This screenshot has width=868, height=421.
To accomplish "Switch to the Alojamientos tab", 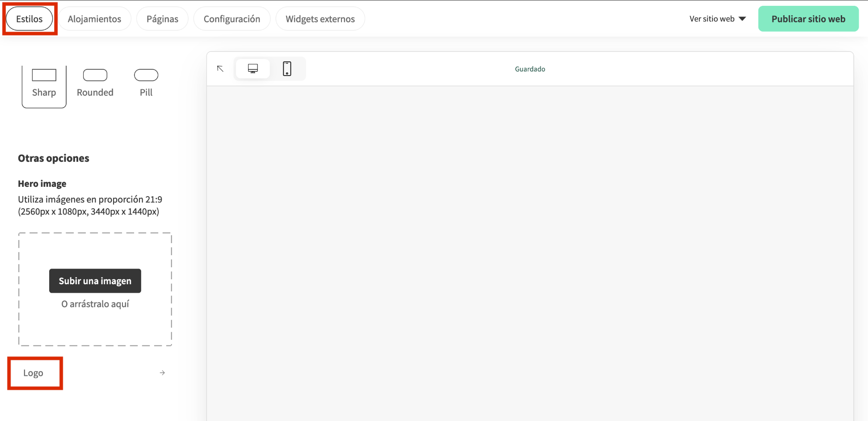I will click(x=94, y=18).
